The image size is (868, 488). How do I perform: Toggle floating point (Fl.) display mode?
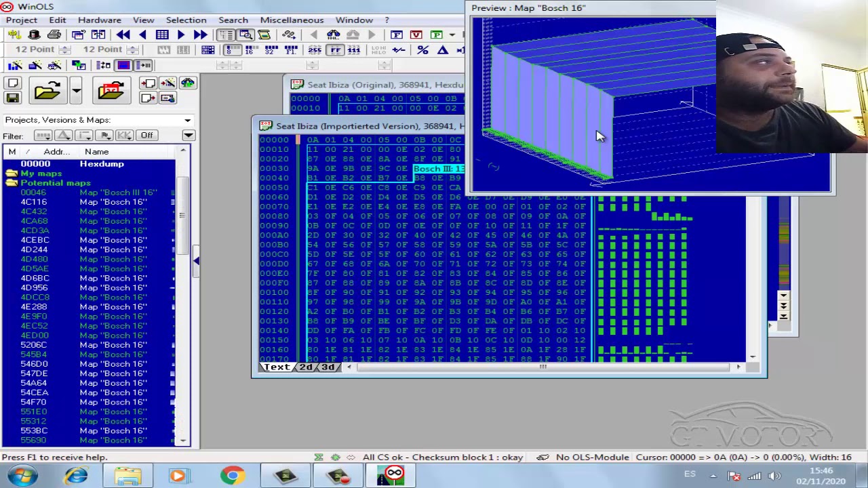click(x=291, y=50)
